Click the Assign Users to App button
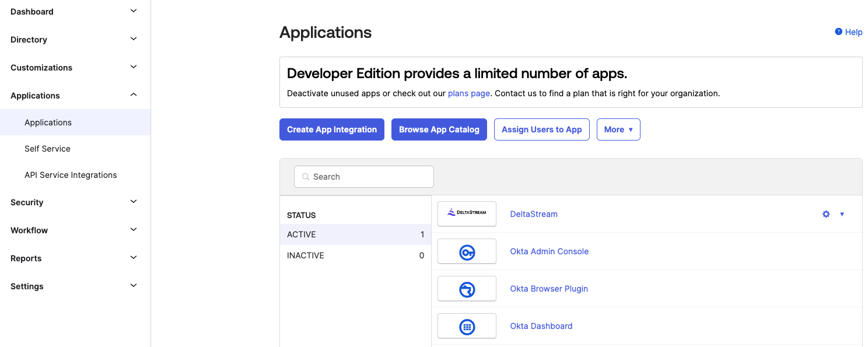Image resolution: width=868 pixels, height=347 pixels. (542, 129)
